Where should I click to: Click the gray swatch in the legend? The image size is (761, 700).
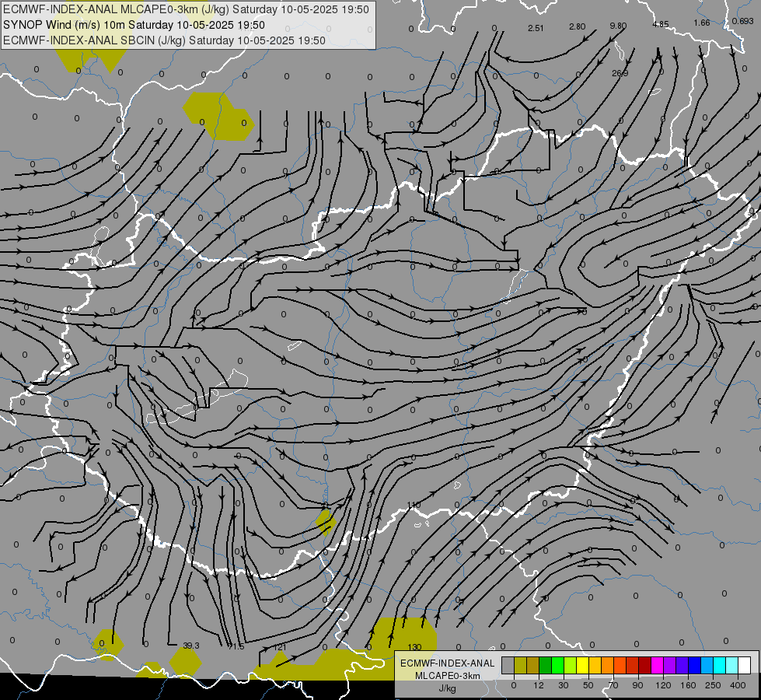point(508,665)
